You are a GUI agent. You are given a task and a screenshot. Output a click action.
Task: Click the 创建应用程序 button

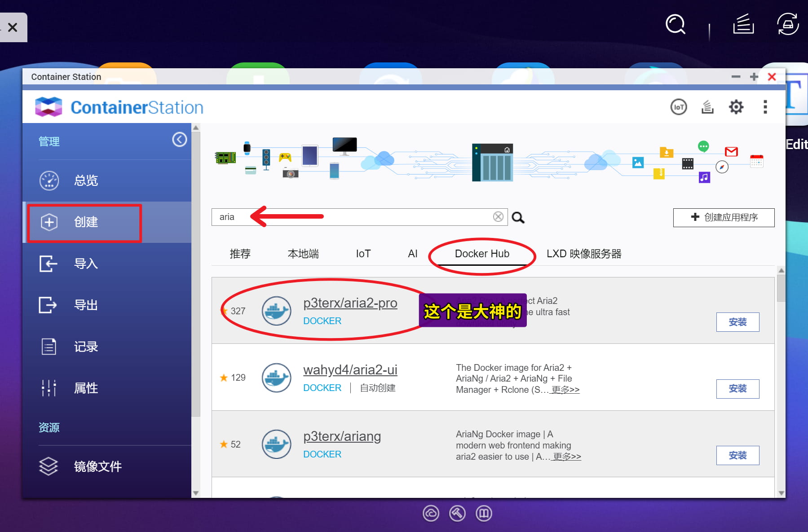click(723, 217)
